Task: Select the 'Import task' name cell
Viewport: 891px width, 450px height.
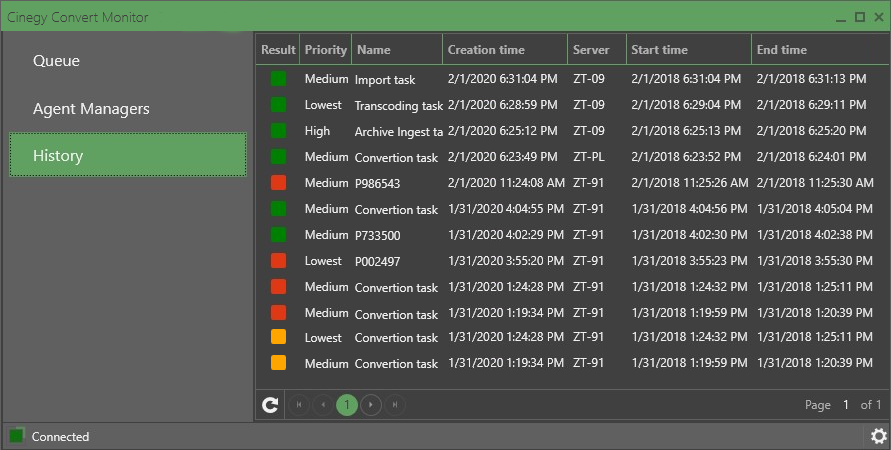Action: coord(385,80)
